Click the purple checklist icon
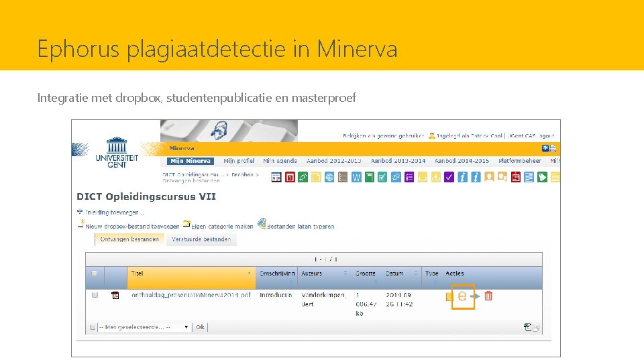 coord(409,177)
